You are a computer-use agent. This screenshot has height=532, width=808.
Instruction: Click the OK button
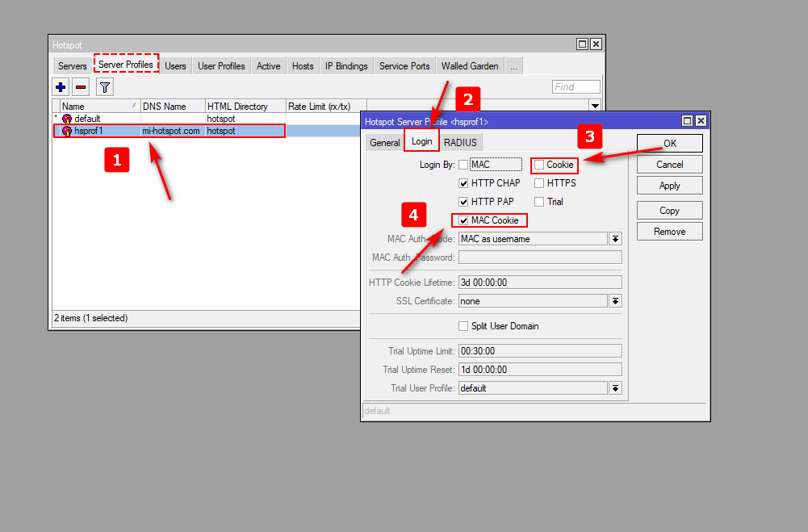point(669,143)
